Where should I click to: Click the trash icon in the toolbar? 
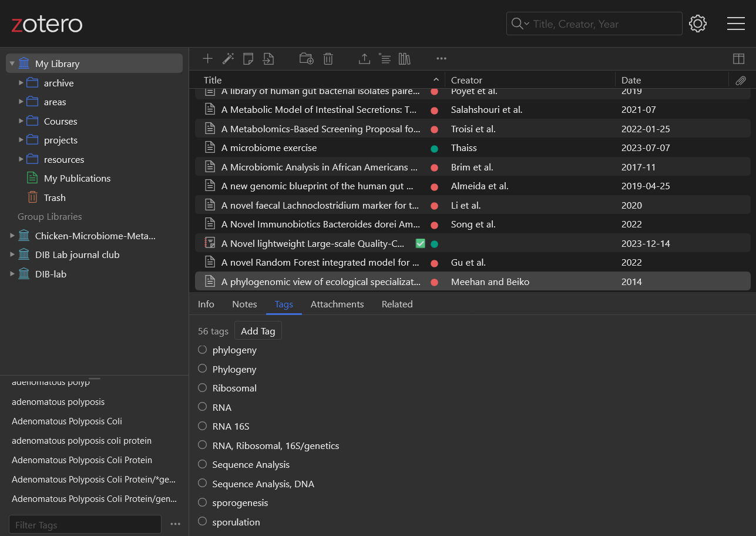328,58
